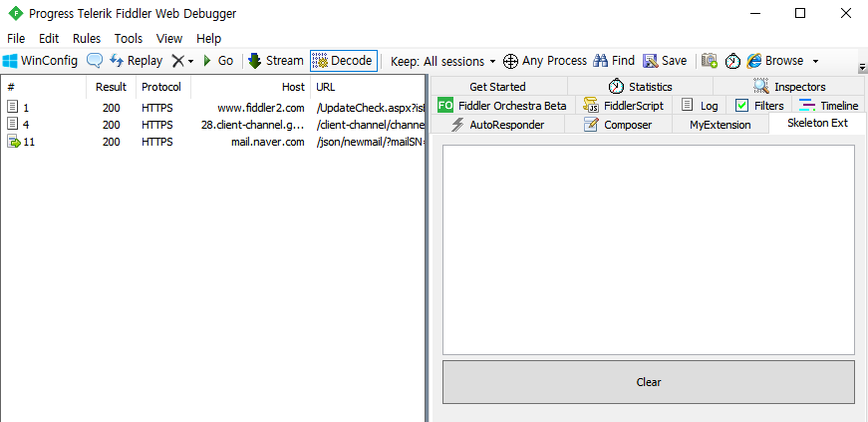Click the Go resume button
868x422 pixels.
click(218, 61)
